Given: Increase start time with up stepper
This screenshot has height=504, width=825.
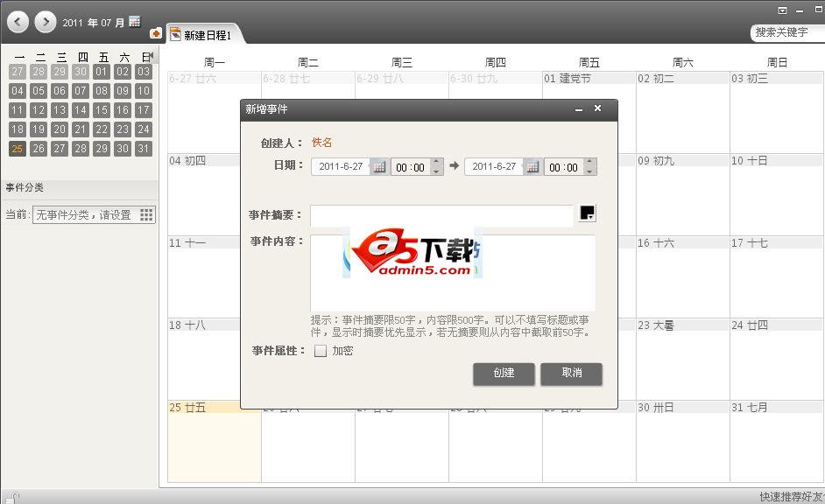Looking at the screenshot, I should click(x=436, y=163).
